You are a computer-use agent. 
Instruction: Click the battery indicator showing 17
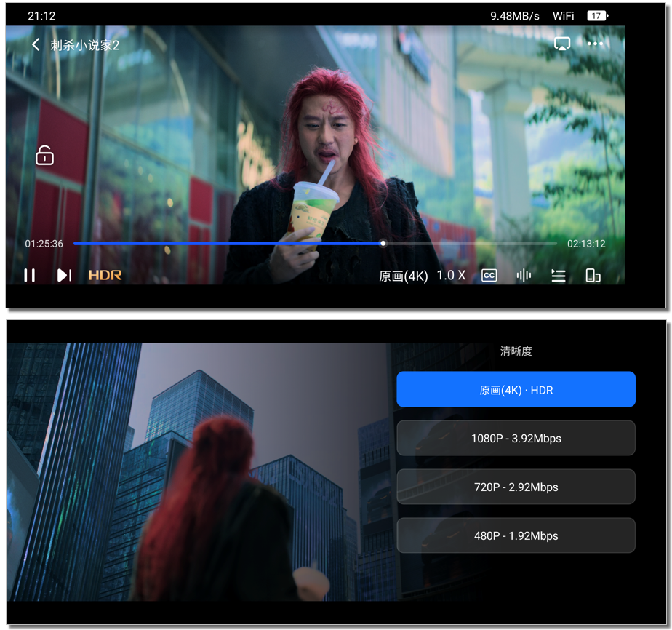[597, 16]
